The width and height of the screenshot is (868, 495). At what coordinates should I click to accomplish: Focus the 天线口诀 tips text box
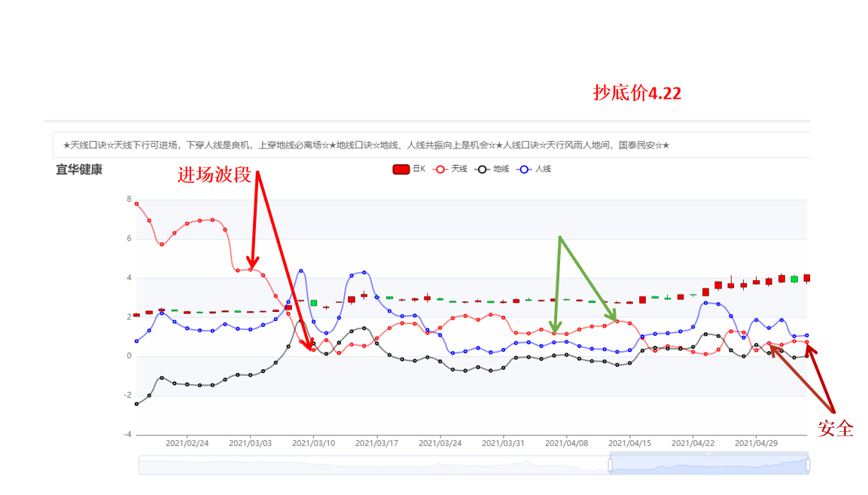pyautogui.click(x=432, y=145)
